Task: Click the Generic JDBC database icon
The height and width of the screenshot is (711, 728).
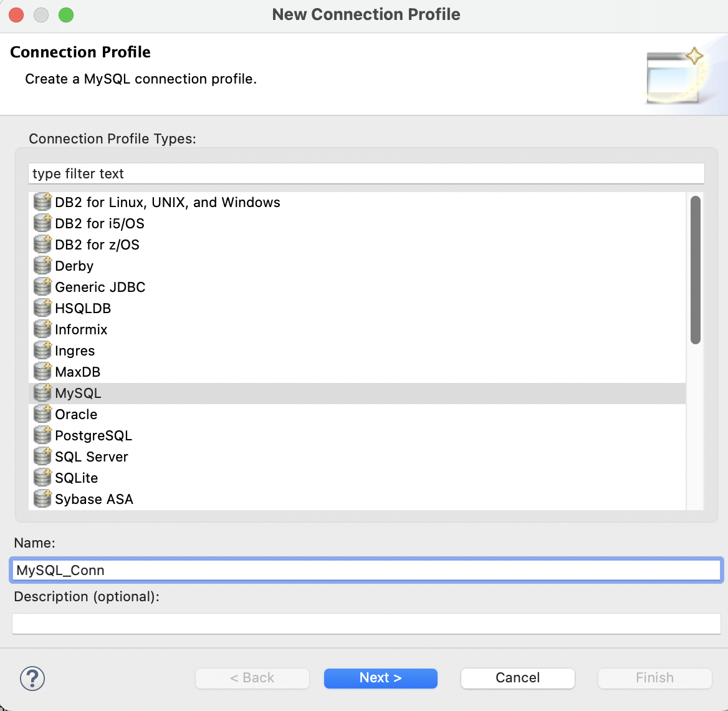Action: pyautogui.click(x=42, y=287)
